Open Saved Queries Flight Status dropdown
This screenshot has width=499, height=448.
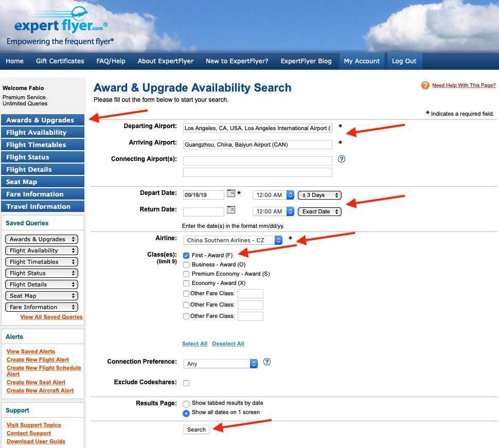pos(42,273)
